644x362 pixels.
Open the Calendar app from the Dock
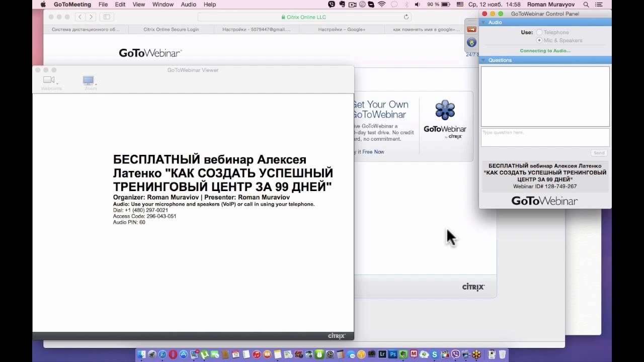tap(235, 354)
